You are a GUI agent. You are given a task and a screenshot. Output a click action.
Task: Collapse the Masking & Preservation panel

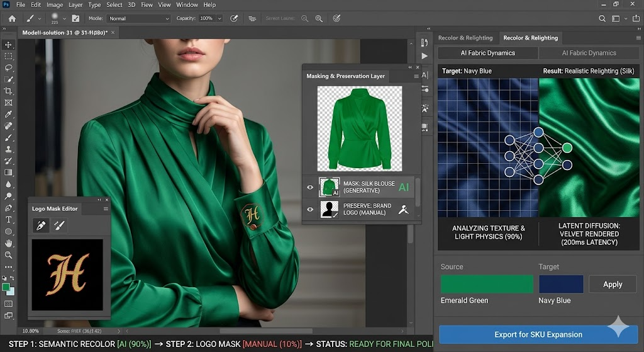point(410,67)
